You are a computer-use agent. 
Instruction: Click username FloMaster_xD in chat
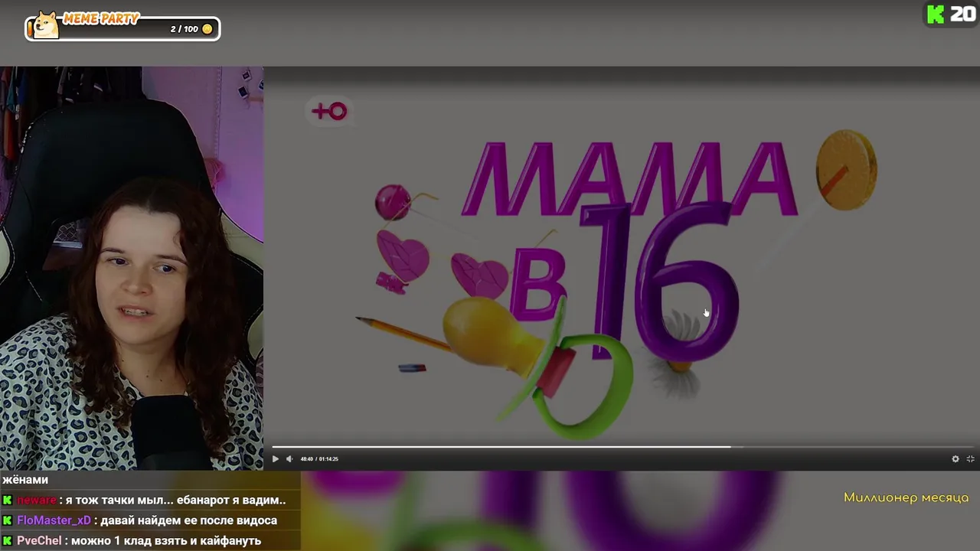54,520
